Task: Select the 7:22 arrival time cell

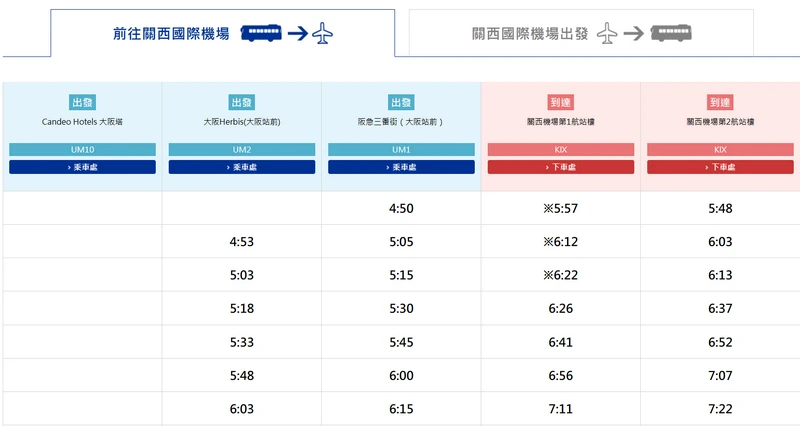Action: click(720, 409)
